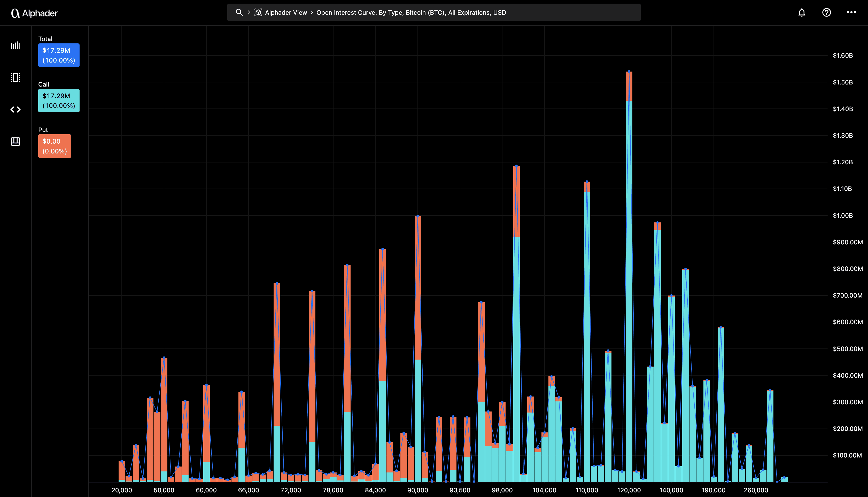
Task: Click the $1.60B y-axis label
Action: 843,56
